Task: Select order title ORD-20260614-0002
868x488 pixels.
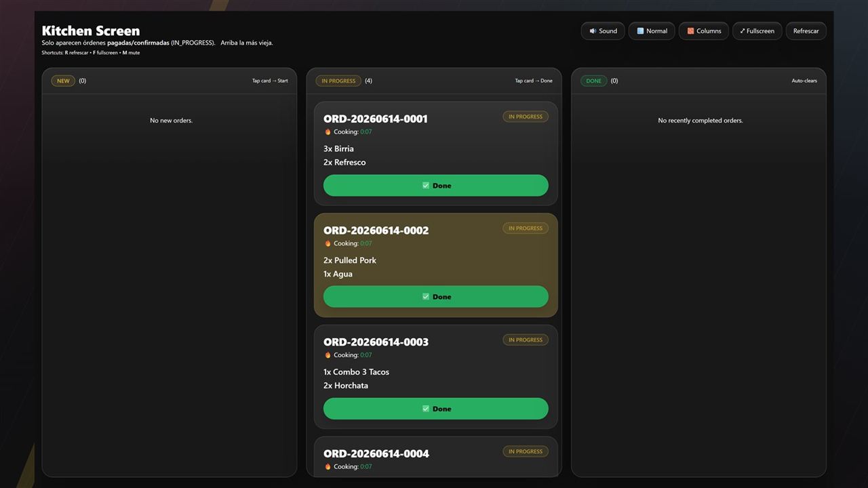Action: 376,230
